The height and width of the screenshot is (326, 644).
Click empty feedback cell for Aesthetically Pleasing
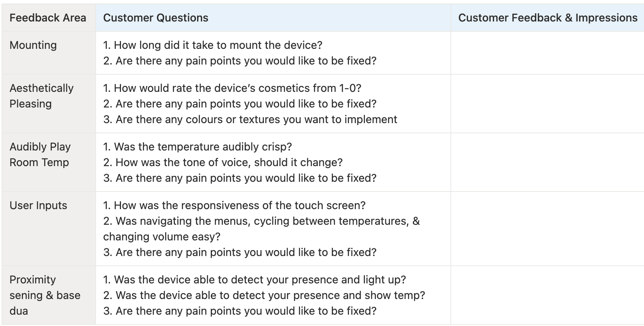(547, 104)
